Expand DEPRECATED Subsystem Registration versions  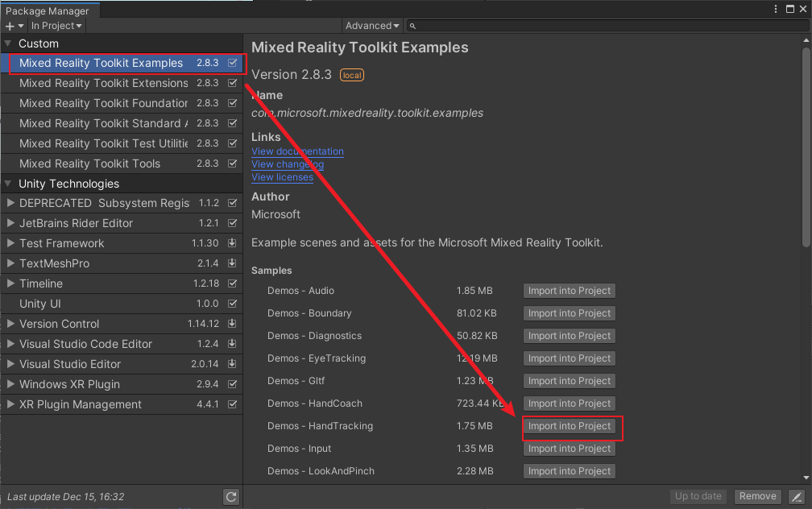[x=10, y=203]
